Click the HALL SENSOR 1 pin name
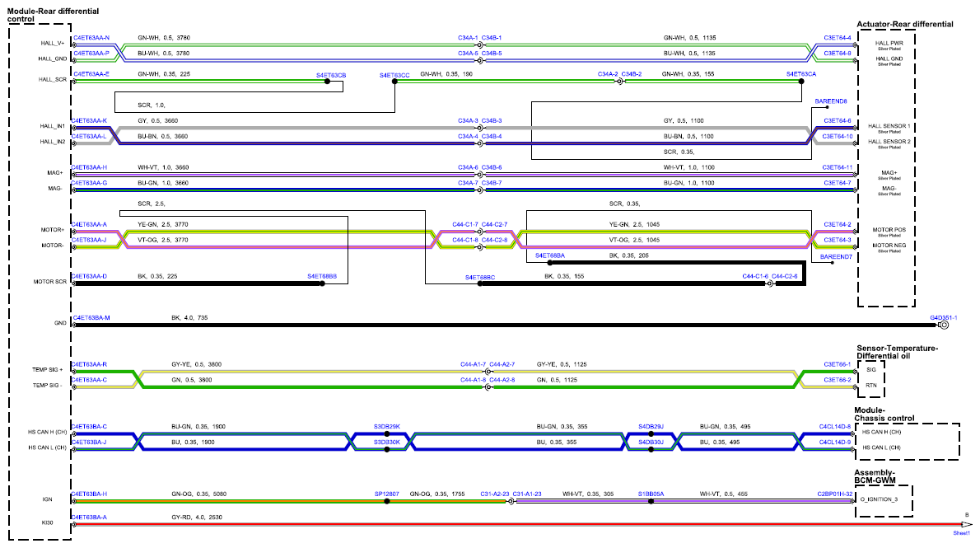Screen dimensions: 980x548 pyautogui.click(x=889, y=126)
